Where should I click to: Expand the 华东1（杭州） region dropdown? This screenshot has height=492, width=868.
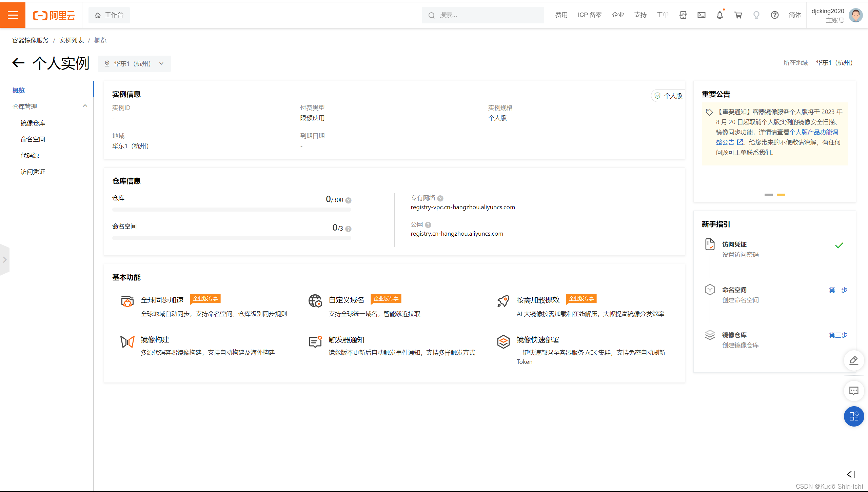[134, 64]
